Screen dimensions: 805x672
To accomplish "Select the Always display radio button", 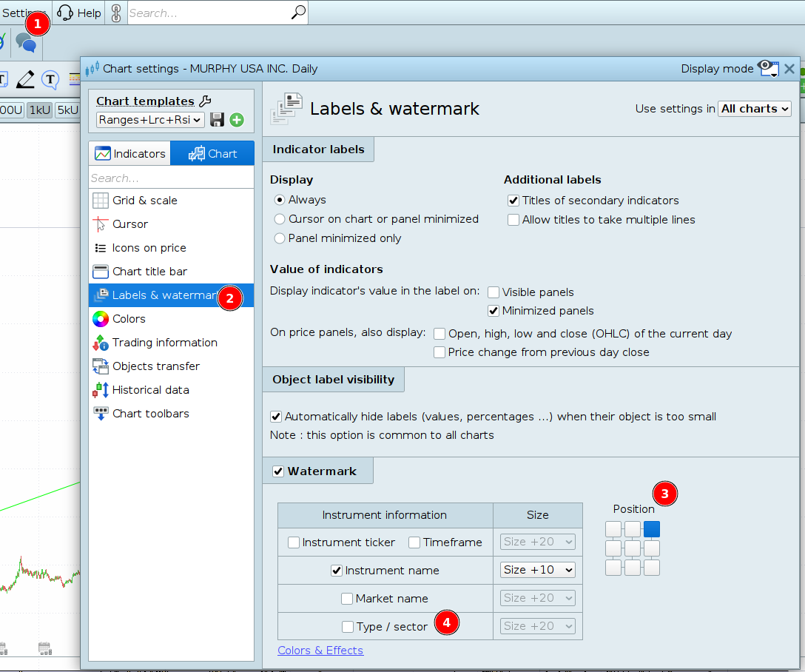I will (x=279, y=200).
